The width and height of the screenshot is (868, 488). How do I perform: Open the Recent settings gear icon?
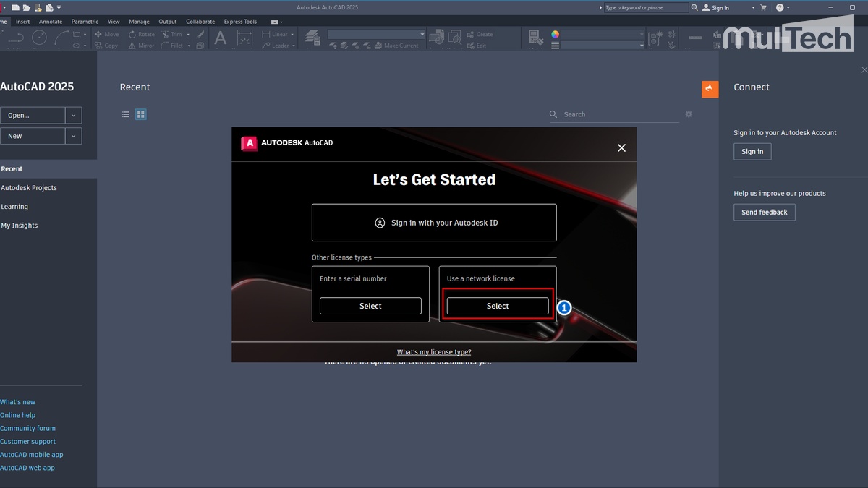[689, 114]
